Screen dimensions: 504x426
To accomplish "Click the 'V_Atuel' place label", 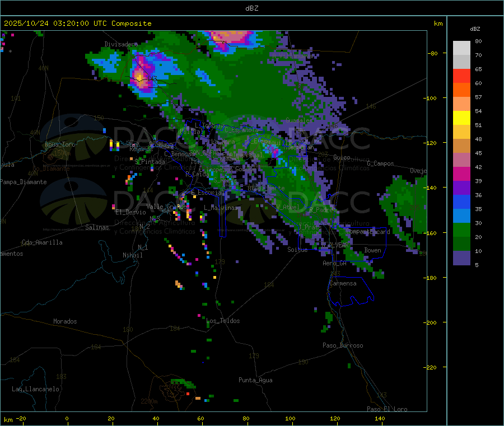I will coord(287,207).
